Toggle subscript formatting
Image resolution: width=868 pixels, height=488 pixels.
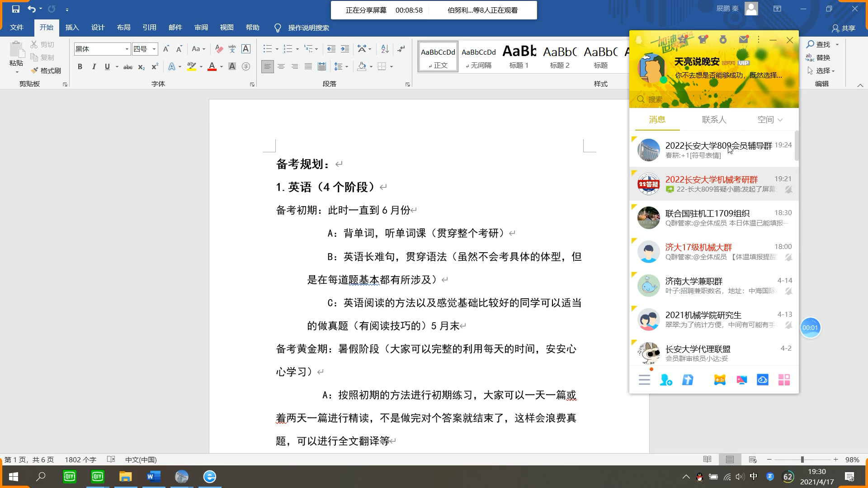click(142, 67)
